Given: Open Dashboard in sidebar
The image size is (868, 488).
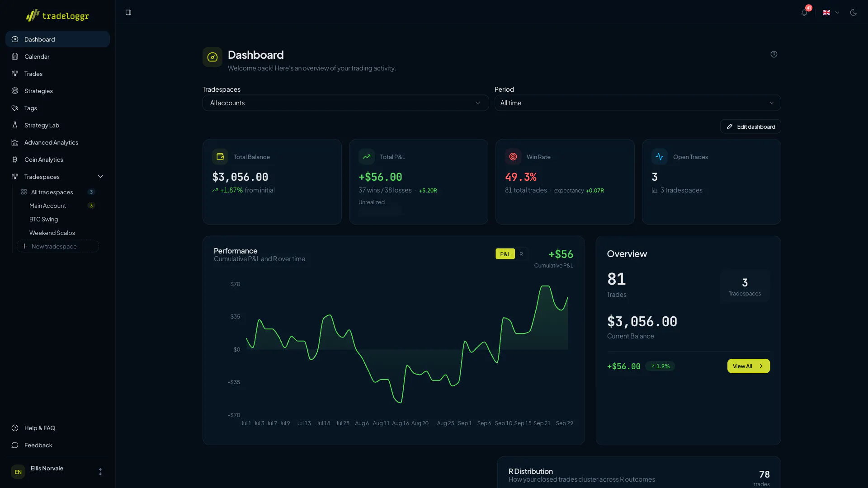Looking at the screenshot, I should pyautogui.click(x=57, y=39).
